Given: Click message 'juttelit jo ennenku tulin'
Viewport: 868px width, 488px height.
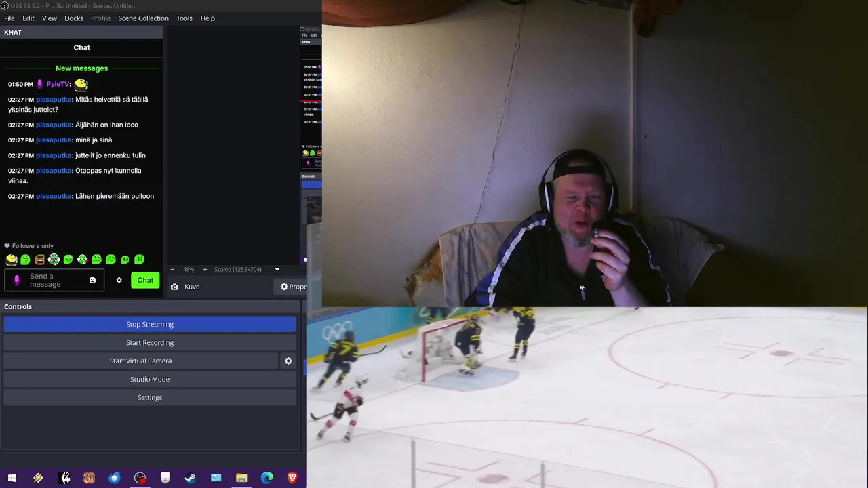Looking at the screenshot, I should coord(110,155).
